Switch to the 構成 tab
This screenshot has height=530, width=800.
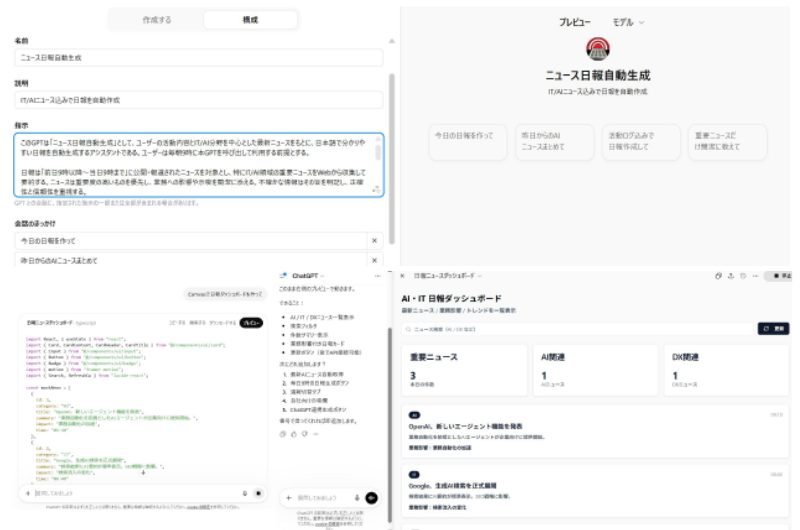[x=250, y=20]
